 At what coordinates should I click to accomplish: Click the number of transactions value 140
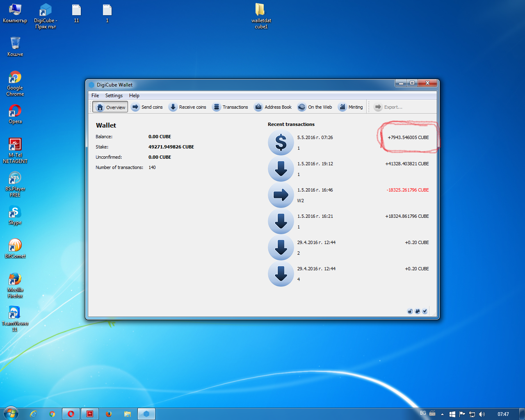[152, 167]
